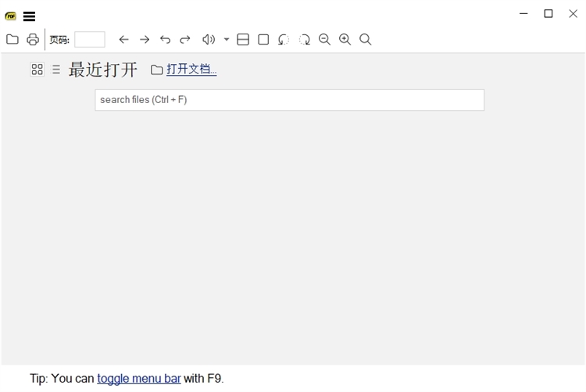Image resolution: width=586 pixels, height=392 pixels.
Task: Click the undo/back navigation icon
Action: point(165,39)
